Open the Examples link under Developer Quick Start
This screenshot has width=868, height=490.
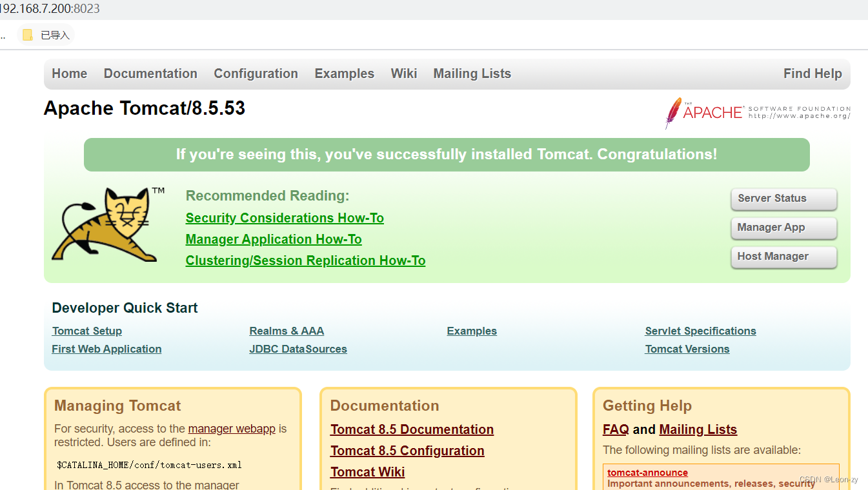click(472, 331)
